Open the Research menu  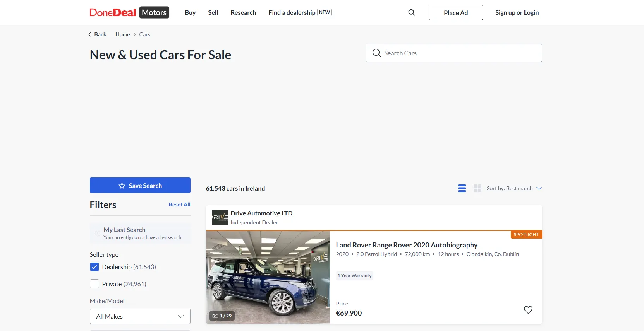point(243,12)
